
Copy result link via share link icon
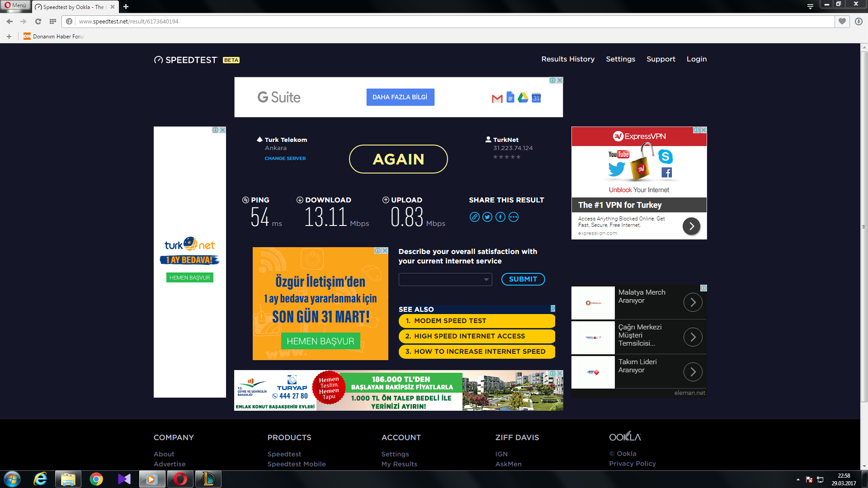point(474,217)
